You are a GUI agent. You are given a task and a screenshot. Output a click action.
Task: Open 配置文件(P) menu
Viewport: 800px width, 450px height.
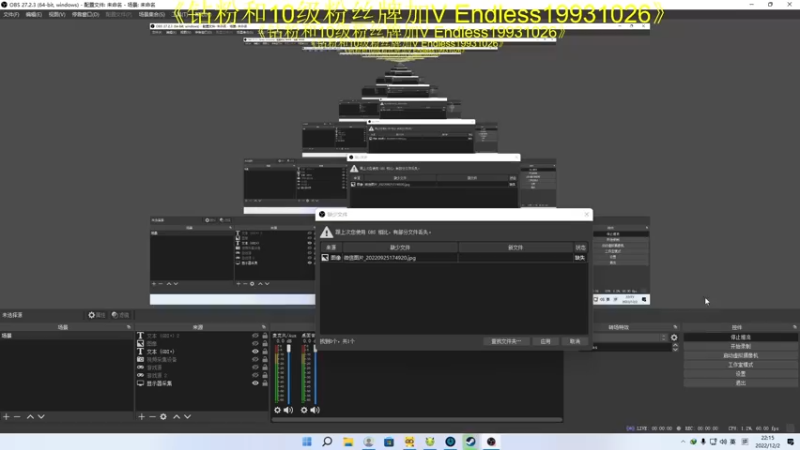click(118, 15)
